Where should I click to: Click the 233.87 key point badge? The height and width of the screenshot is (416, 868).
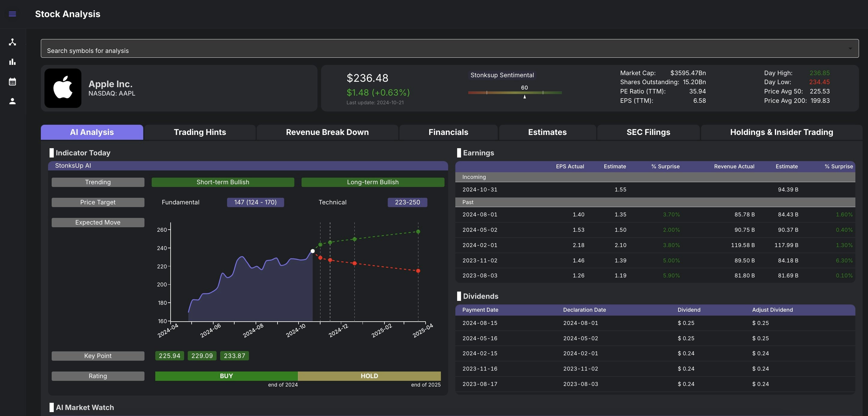pyautogui.click(x=235, y=356)
